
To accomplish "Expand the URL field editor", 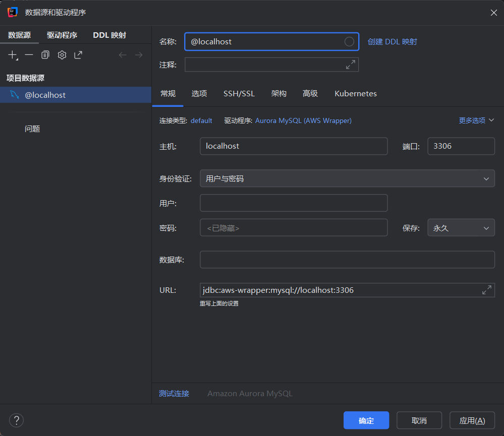I will pos(487,290).
